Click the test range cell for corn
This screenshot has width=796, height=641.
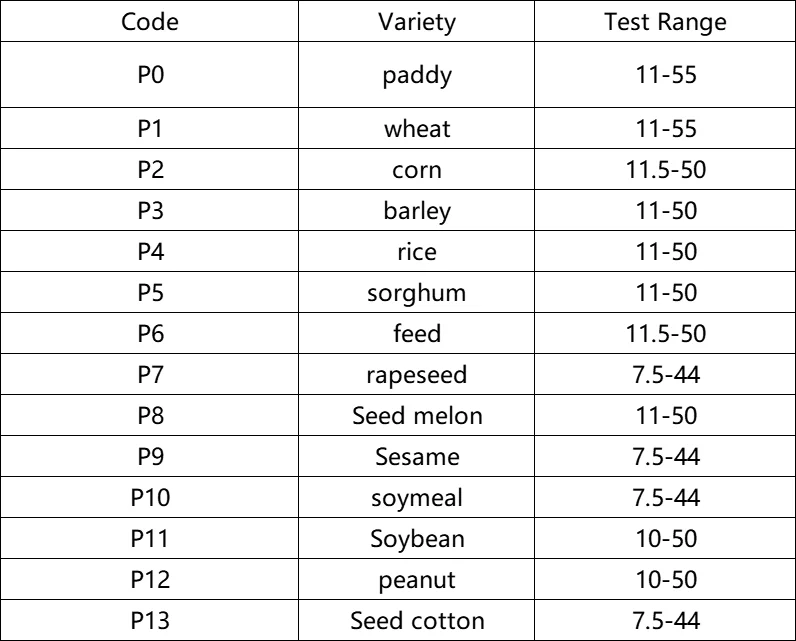(665, 170)
